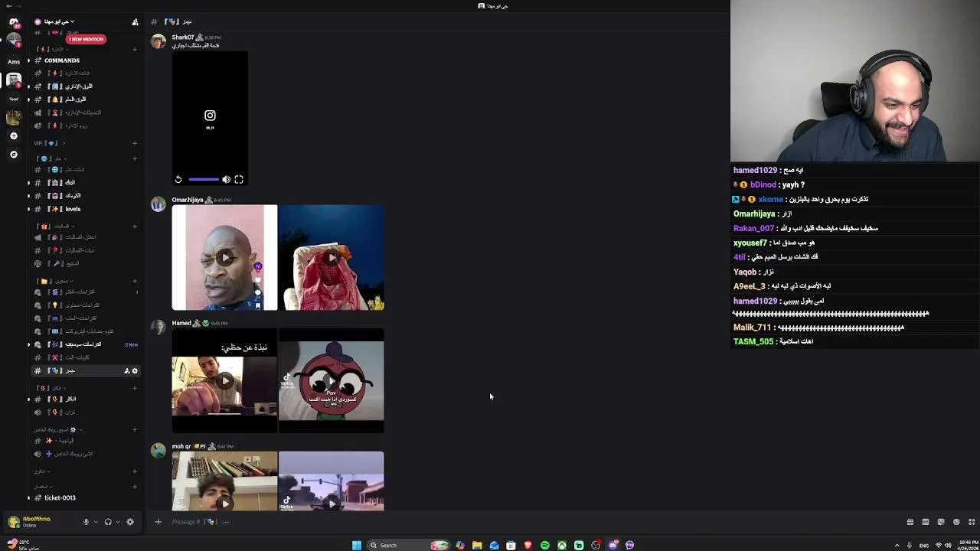
Task: Open the emoji picker icon
Action: click(x=956, y=522)
